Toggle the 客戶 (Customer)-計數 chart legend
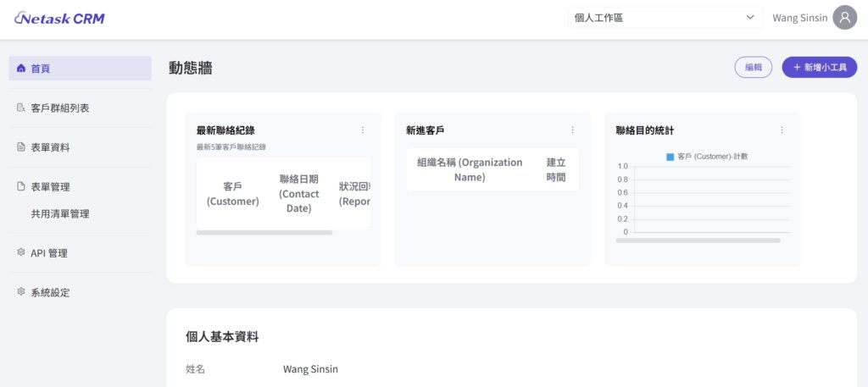 (707, 157)
